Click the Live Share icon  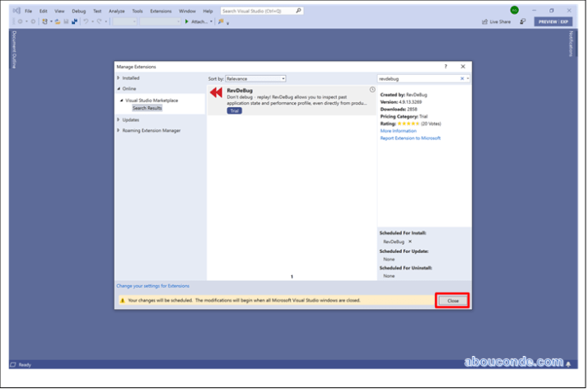click(x=484, y=21)
